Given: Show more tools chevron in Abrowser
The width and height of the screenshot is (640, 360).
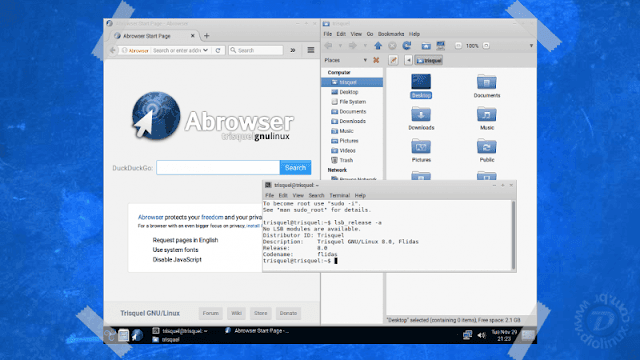Looking at the screenshot, I should point(293,50).
